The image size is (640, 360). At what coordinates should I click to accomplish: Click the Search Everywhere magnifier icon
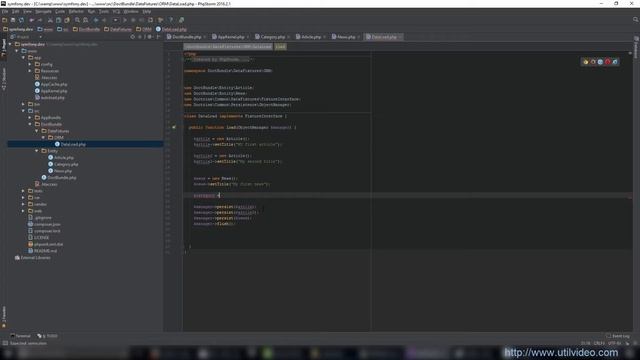635,20
